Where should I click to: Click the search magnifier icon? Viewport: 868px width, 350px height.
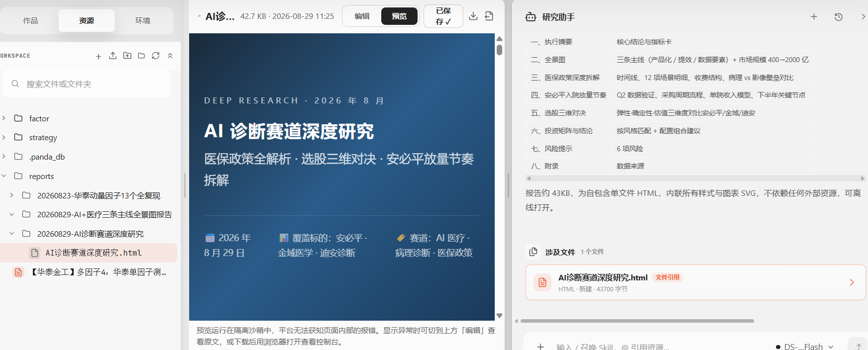coord(15,84)
